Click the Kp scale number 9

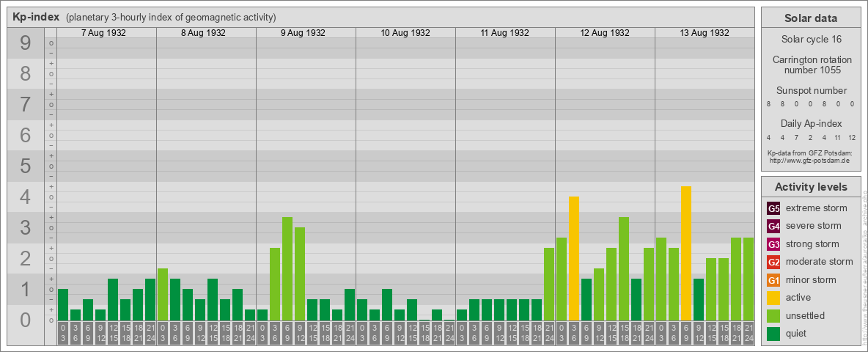coord(26,43)
